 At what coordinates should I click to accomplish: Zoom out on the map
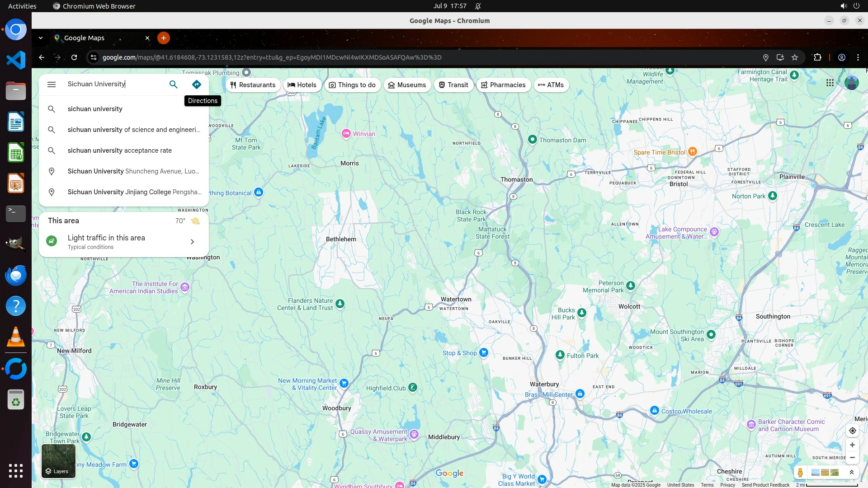pyautogui.click(x=852, y=458)
